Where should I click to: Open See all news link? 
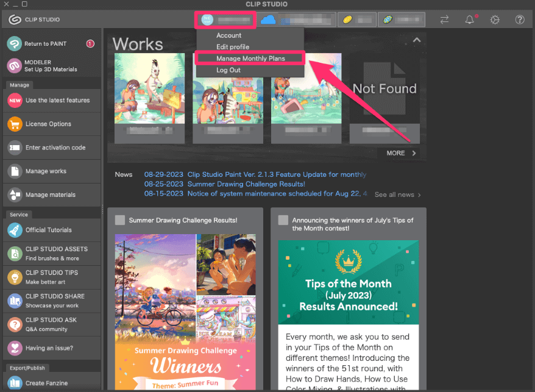pos(397,194)
